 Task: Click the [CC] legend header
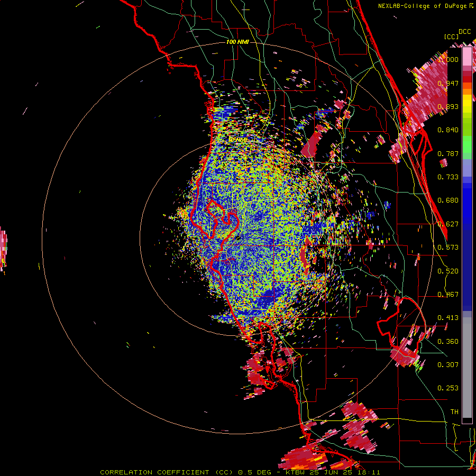point(452,36)
